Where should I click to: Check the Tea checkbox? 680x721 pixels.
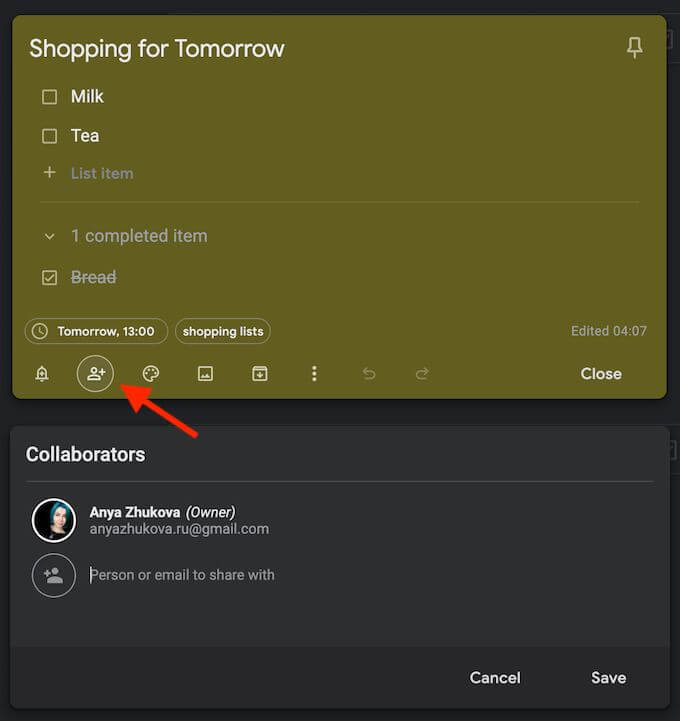50,136
